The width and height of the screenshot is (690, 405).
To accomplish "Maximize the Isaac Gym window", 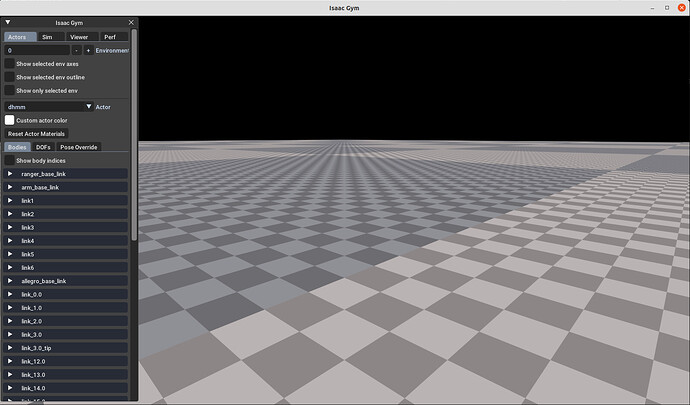I will click(667, 8).
